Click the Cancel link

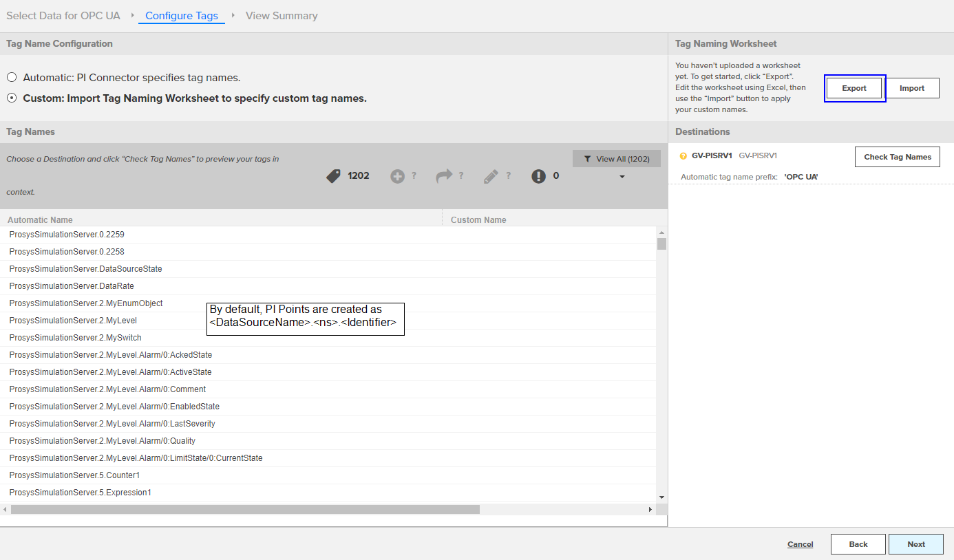(x=800, y=544)
